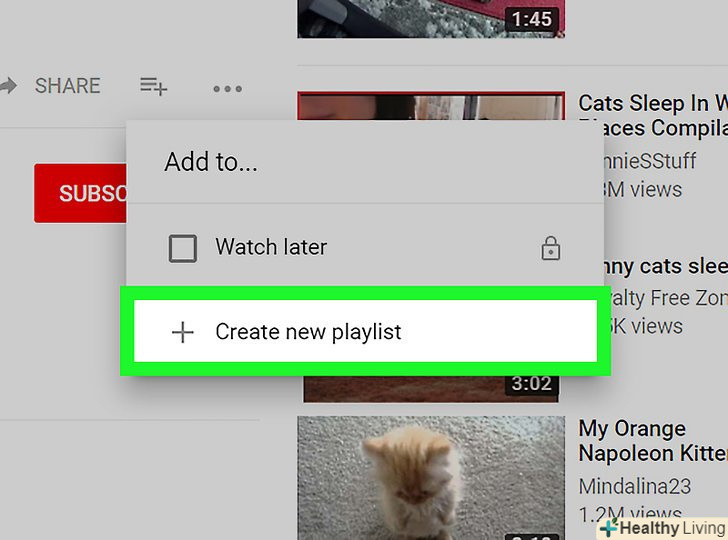Open the three-dot more actions menu
Image resolution: width=728 pixels, height=540 pixels.
point(228,88)
